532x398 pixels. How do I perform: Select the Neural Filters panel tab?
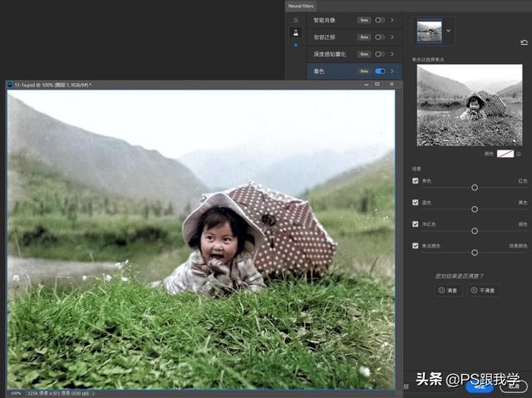coord(302,6)
